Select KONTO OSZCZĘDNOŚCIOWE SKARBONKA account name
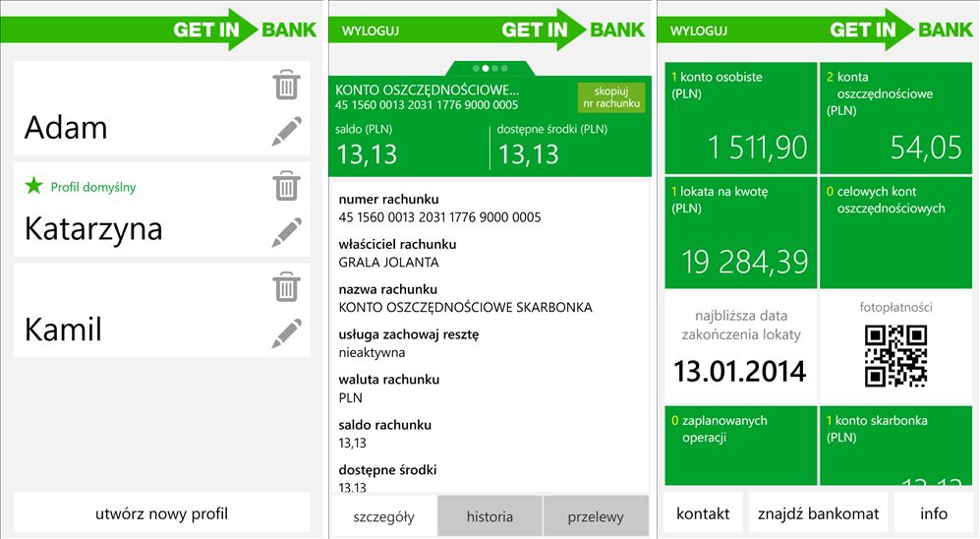The height and width of the screenshot is (539, 980). [465, 307]
